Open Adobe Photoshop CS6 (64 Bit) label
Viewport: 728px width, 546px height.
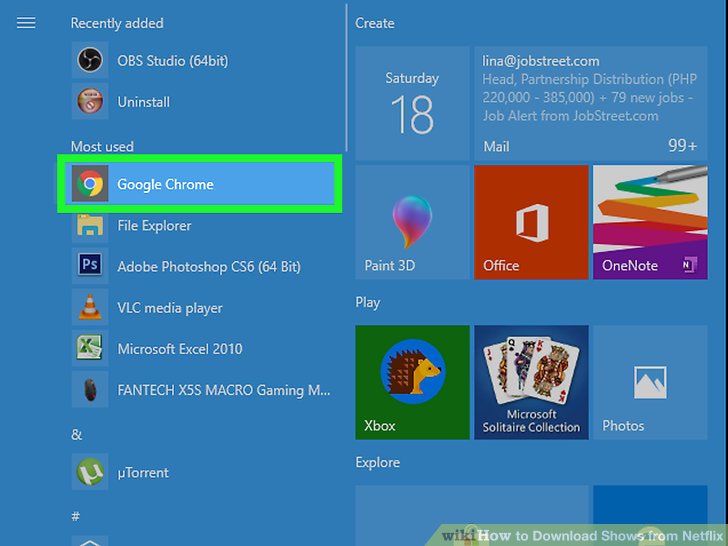pos(209,266)
